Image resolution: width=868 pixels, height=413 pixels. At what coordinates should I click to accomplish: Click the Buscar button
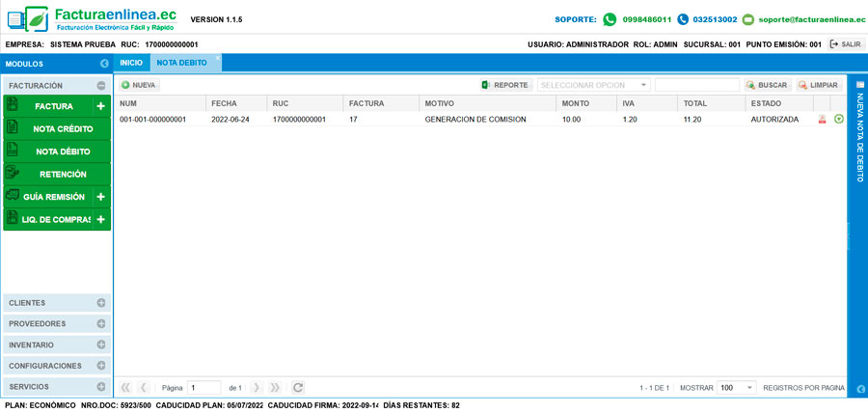[767, 85]
